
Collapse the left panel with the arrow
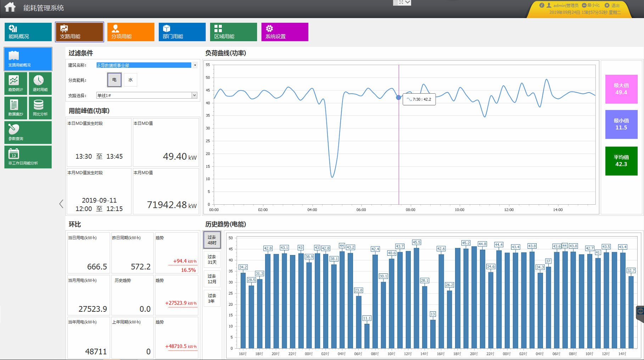(61, 204)
